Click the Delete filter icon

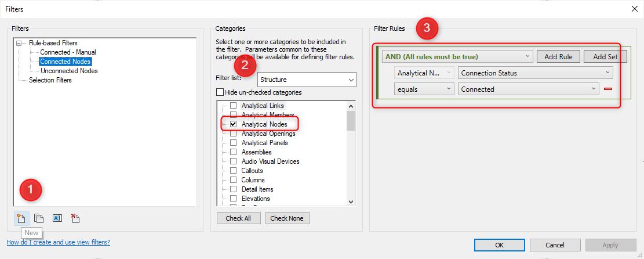(75, 218)
